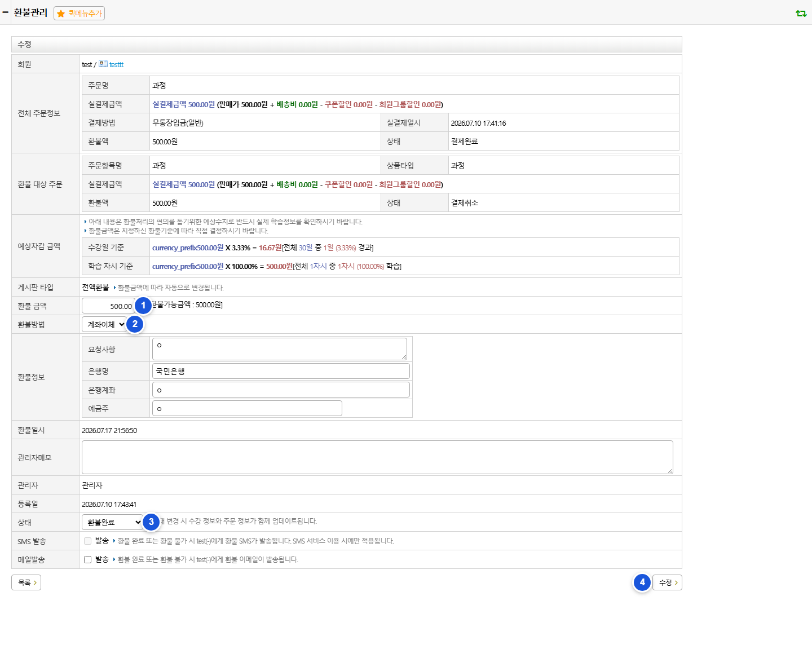The height and width of the screenshot is (658, 812).
Task: Click the 환불가능금액 : 500.00원 text
Action: click(x=187, y=304)
